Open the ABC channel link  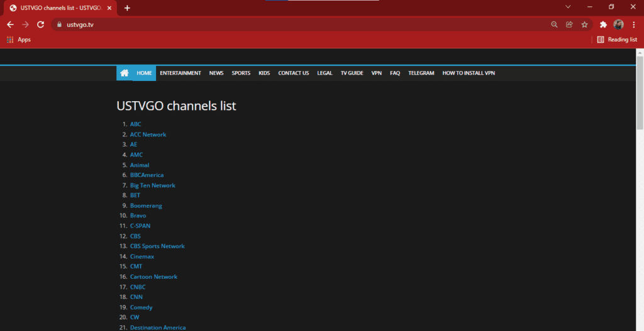[136, 124]
